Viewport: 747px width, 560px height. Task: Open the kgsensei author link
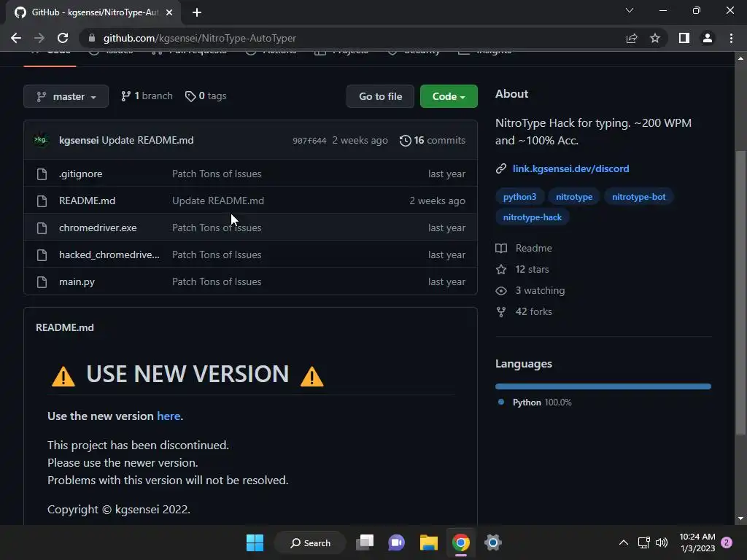[x=79, y=140]
